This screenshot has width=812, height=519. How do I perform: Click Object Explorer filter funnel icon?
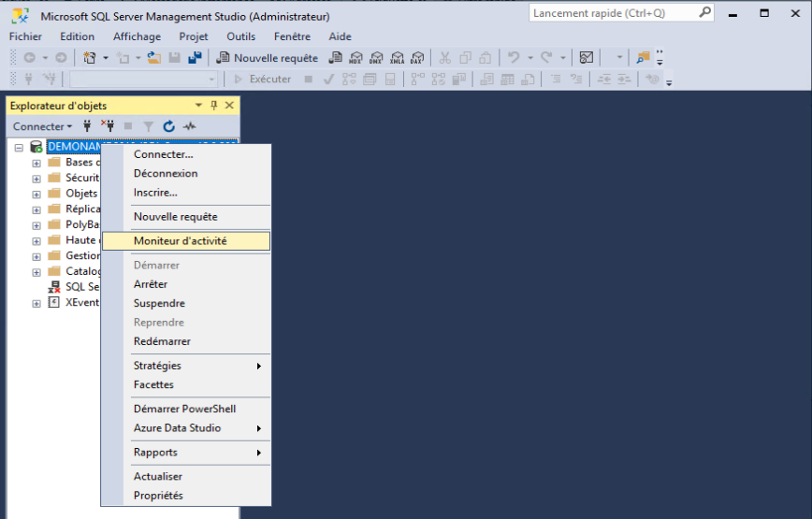149,126
